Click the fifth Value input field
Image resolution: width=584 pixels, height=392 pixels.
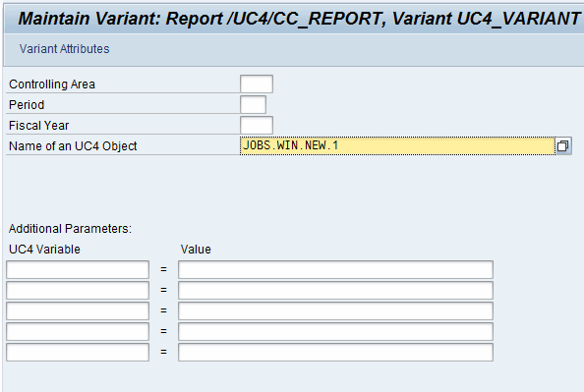click(x=335, y=352)
